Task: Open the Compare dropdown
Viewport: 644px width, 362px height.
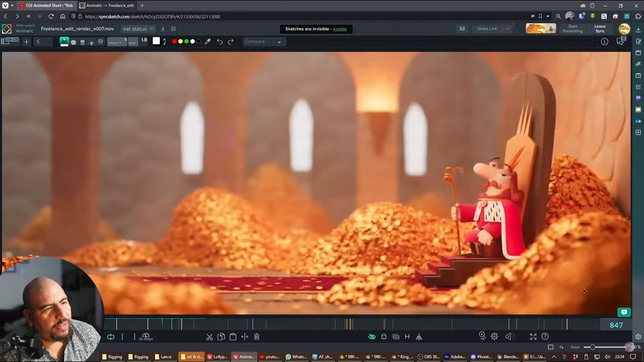Action: click(x=265, y=42)
